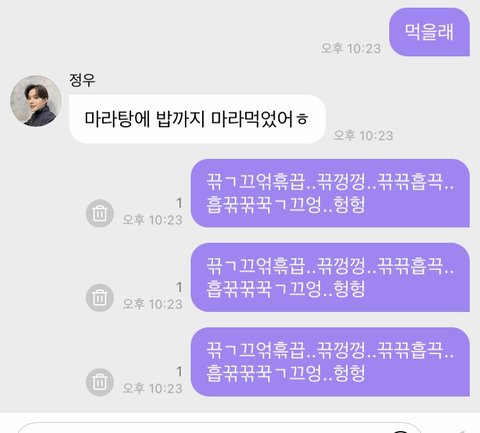Tap the timestamp under the second trash-icon message
This screenshot has width=480, height=433.
[153, 304]
